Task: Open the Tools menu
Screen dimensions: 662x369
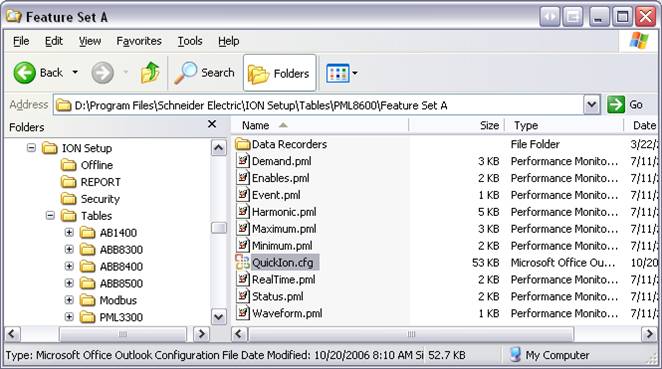Action: pyautogui.click(x=190, y=41)
